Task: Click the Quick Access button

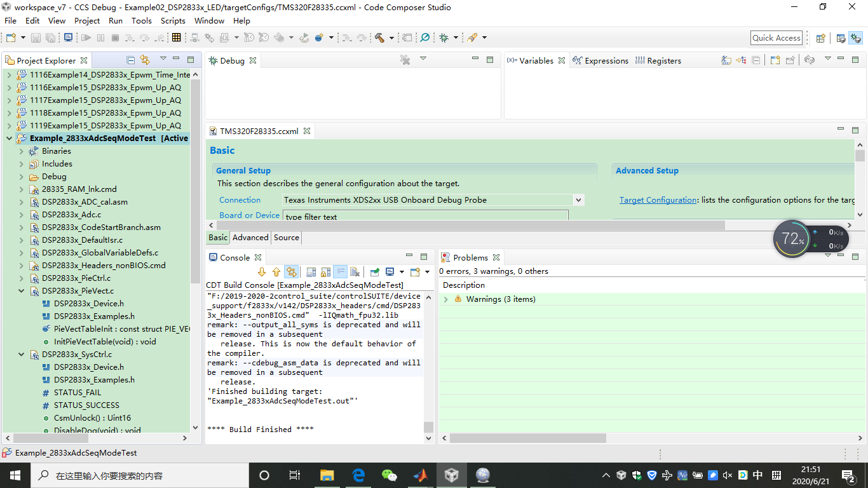Action: tap(776, 37)
